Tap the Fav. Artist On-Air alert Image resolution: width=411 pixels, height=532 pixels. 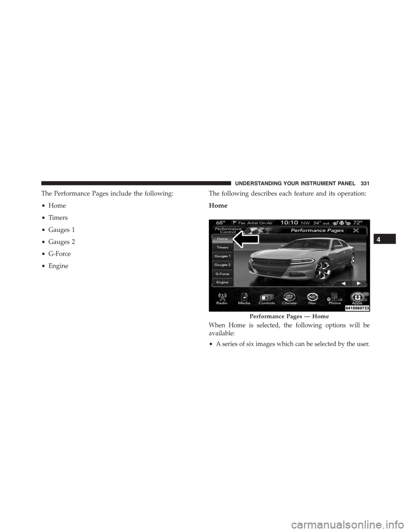tap(252, 223)
